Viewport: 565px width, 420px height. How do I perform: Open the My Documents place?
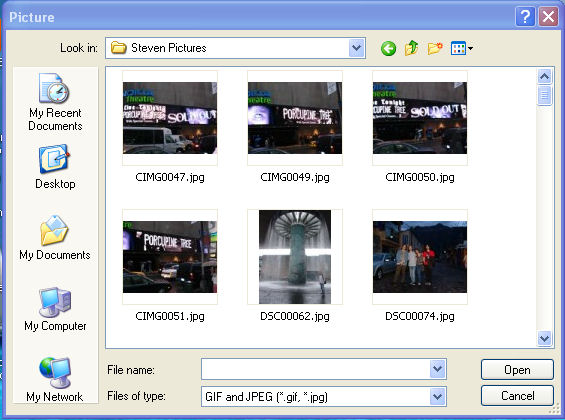[x=55, y=238]
